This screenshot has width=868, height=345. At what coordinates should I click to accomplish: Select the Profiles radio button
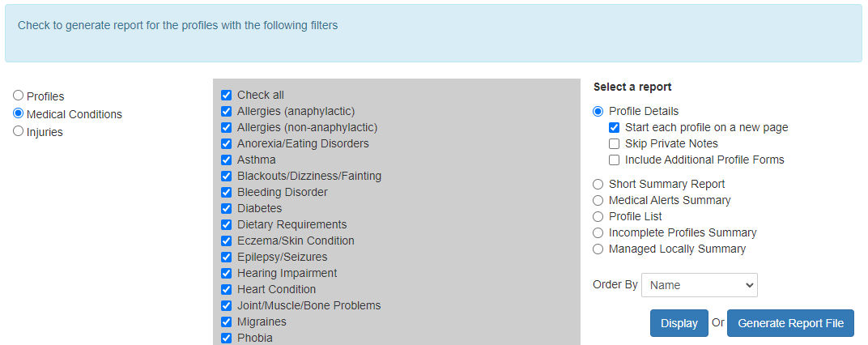[18, 96]
